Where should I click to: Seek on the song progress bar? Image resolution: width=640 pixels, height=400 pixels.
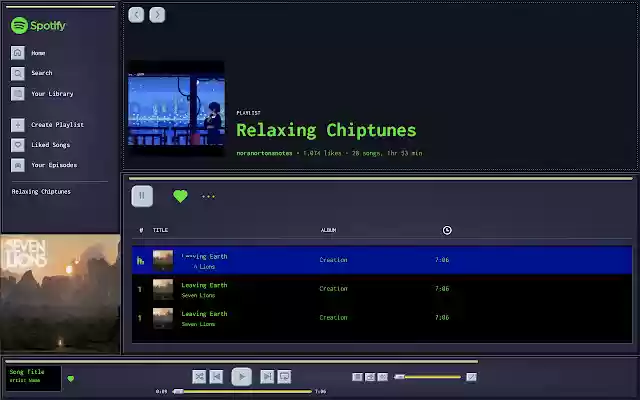pyautogui.click(x=242, y=391)
